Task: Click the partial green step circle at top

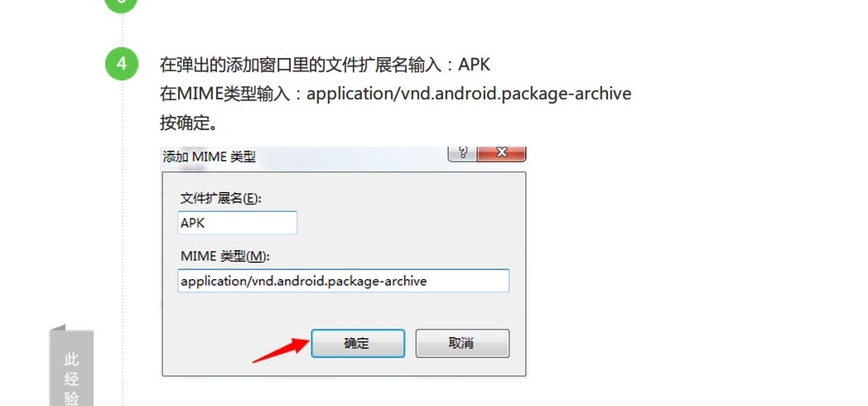Action: point(121,6)
